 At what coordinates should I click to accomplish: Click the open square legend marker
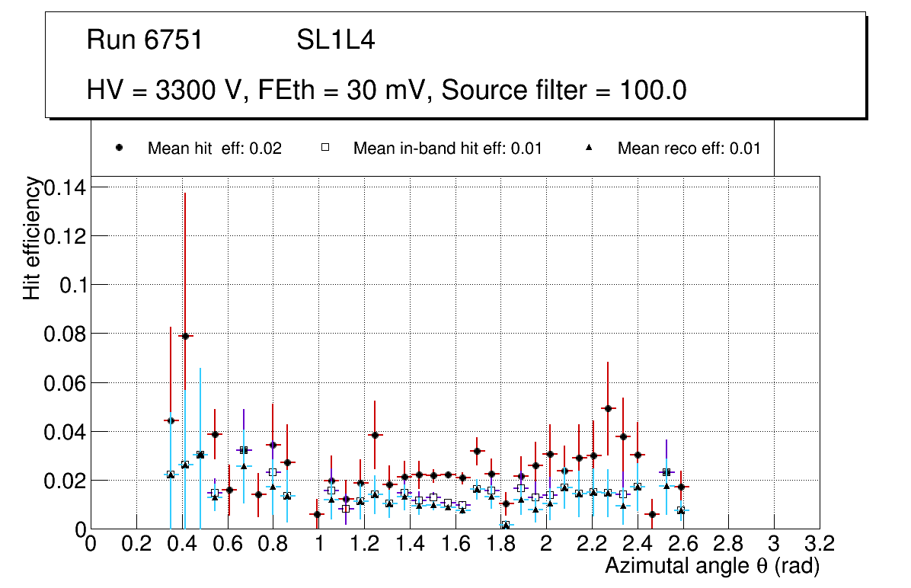coord(325,148)
